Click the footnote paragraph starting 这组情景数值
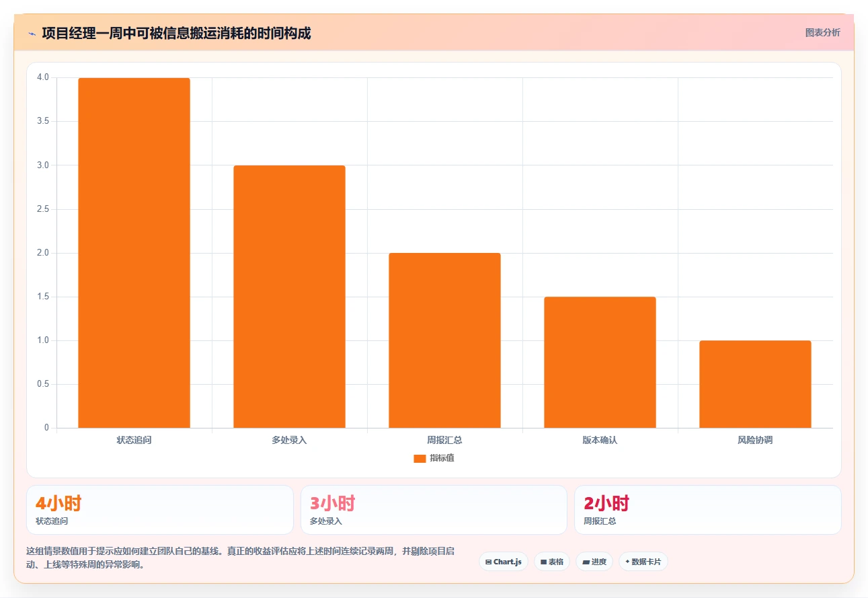Viewport: 868px width, 598px height. (241, 558)
